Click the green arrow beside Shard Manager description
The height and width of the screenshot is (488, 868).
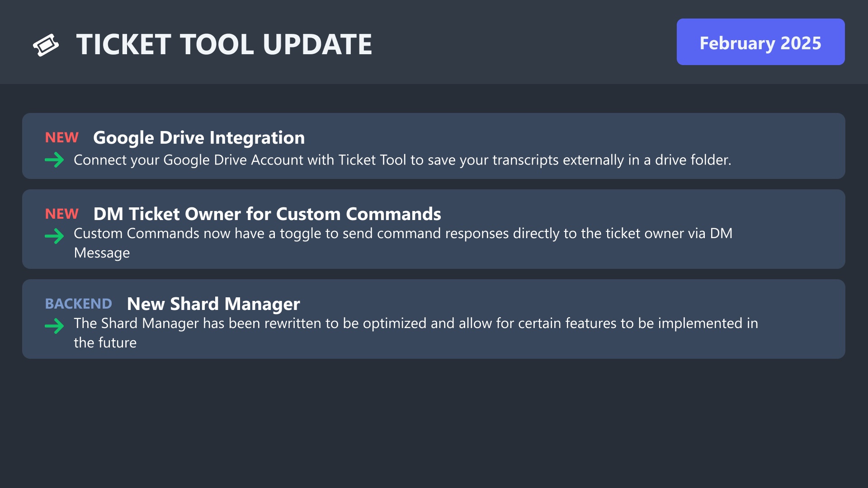tap(54, 325)
